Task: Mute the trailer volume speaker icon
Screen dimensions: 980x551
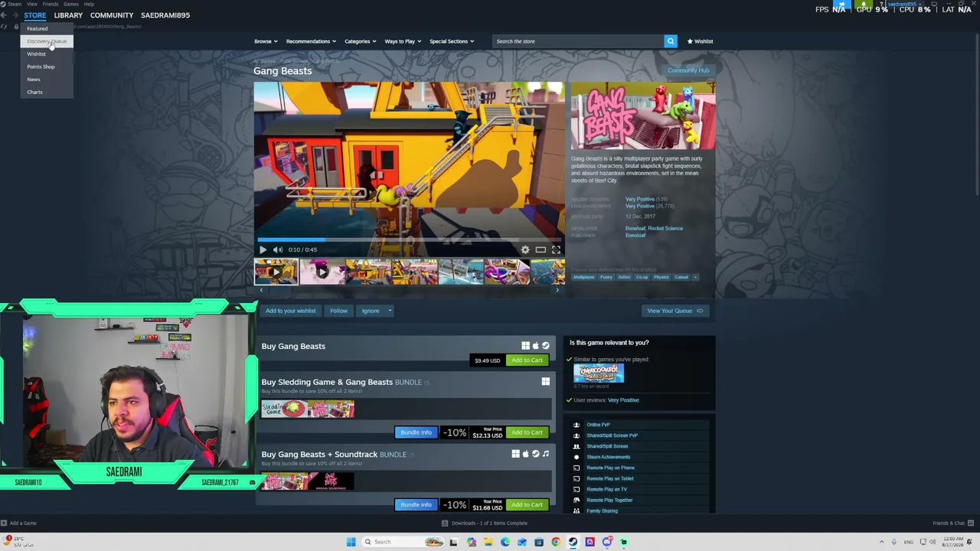Action: click(278, 249)
